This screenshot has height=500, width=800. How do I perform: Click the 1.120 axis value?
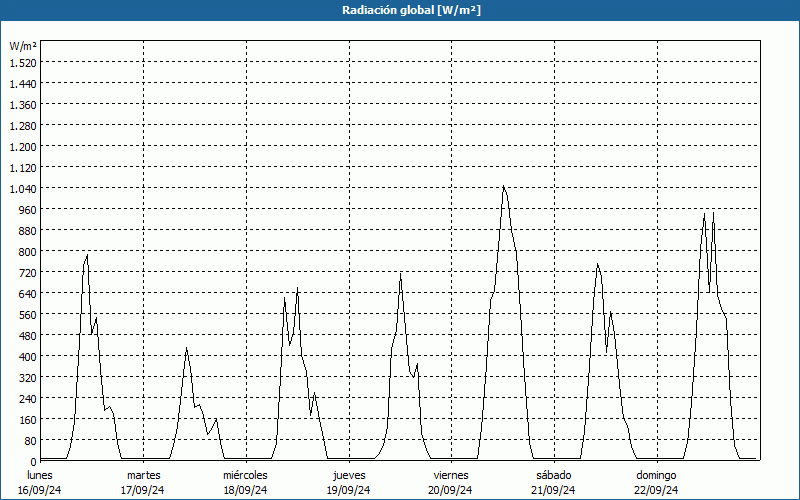coord(23,168)
